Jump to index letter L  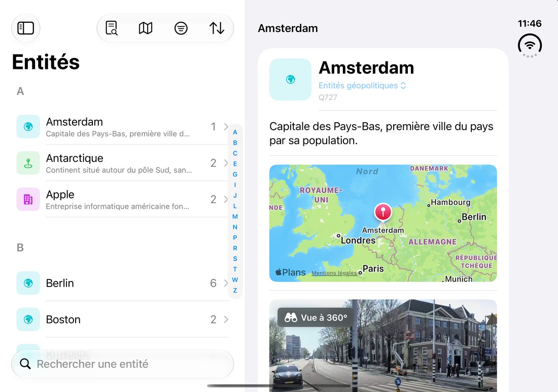click(x=235, y=206)
